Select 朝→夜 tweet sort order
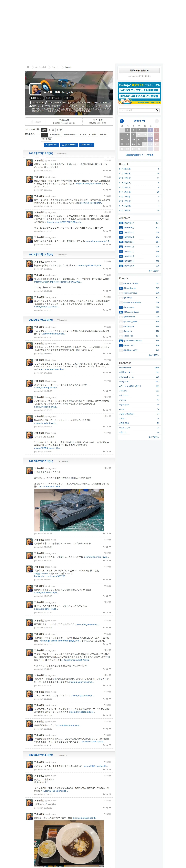 pyautogui.click(x=51, y=130)
